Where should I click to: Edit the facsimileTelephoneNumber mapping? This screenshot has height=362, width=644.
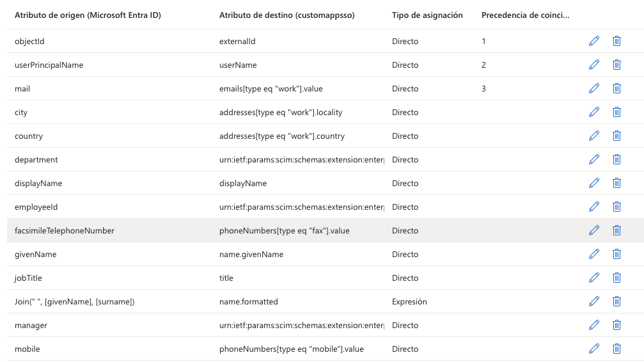[594, 230]
